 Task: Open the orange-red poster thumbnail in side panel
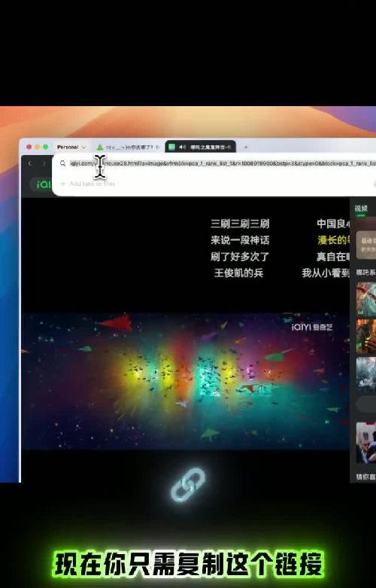pyautogui.click(x=366, y=336)
